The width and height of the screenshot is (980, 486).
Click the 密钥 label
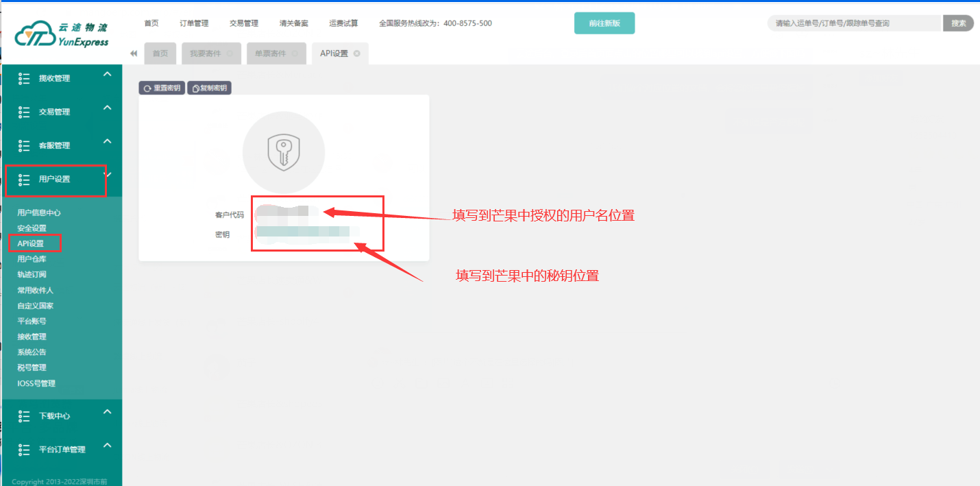click(x=223, y=234)
